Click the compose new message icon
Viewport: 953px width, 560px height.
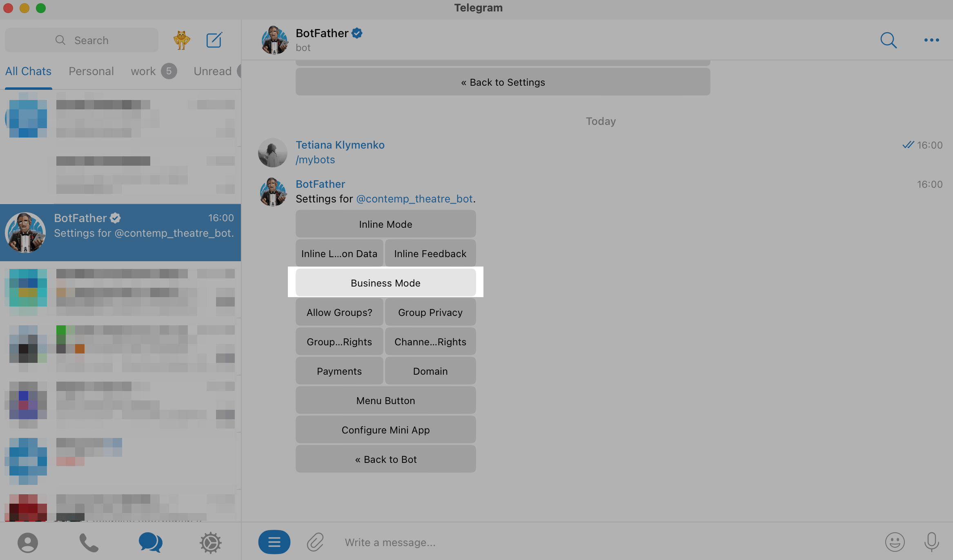(x=214, y=40)
